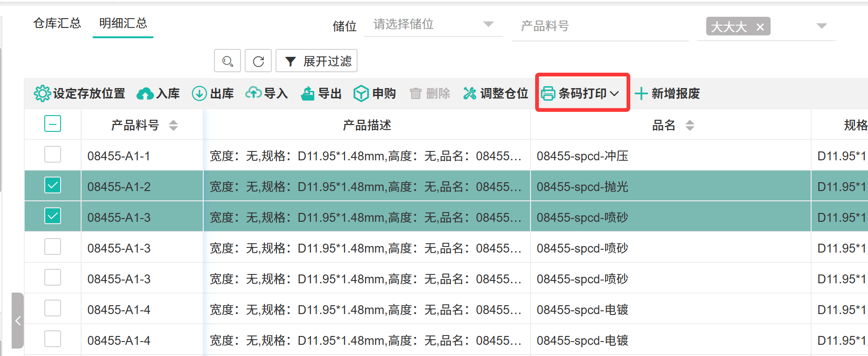Click the 新增报废 button
The image size is (868, 356).
pyautogui.click(x=668, y=94)
